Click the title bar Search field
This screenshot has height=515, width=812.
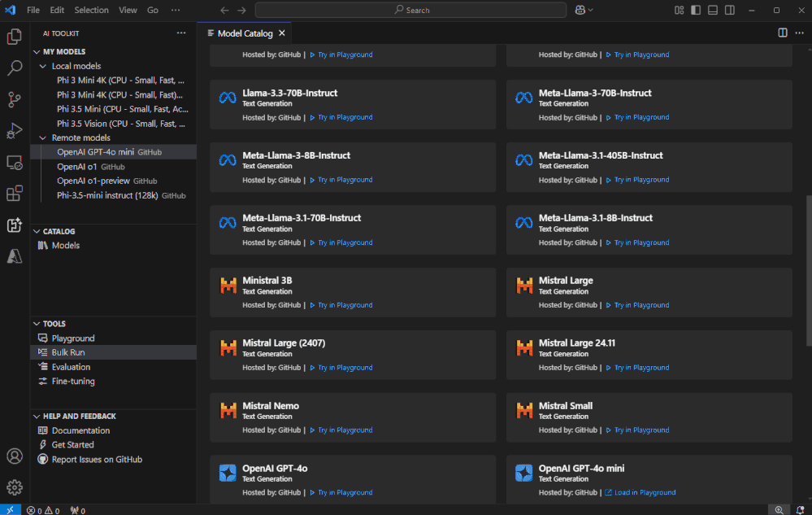click(x=410, y=10)
